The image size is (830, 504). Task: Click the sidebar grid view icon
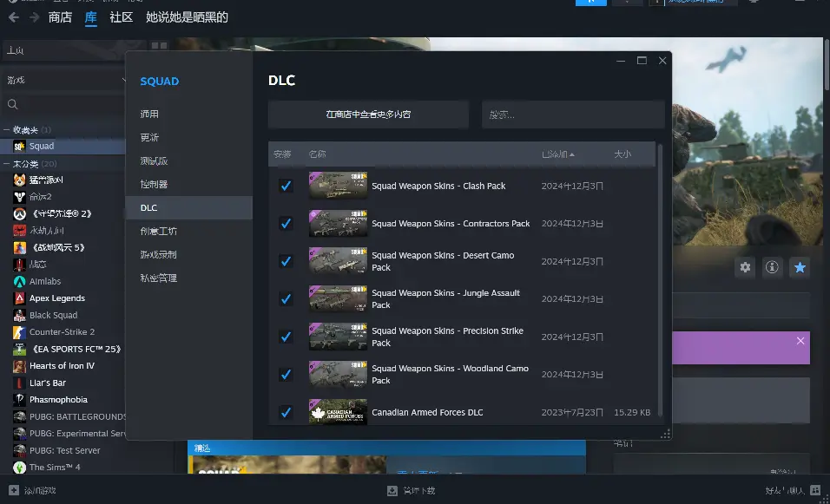pyautogui.click(x=160, y=45)
